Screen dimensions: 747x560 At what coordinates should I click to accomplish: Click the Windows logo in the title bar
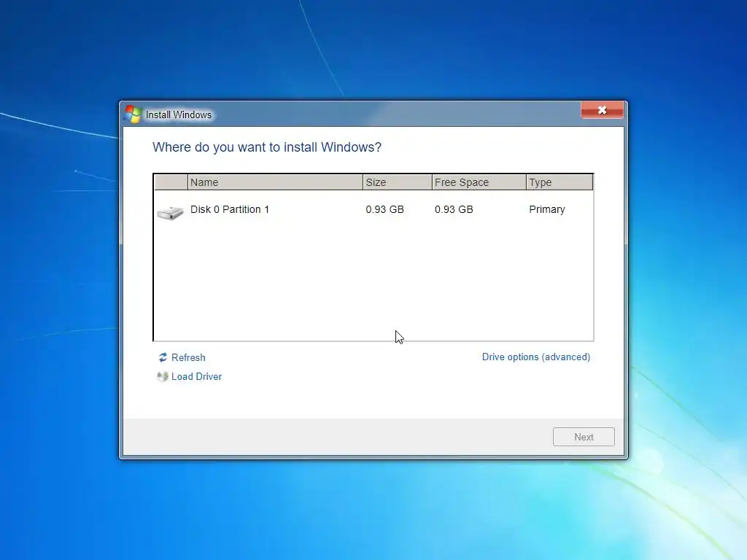pyautogui.click(x=133, y=114)
